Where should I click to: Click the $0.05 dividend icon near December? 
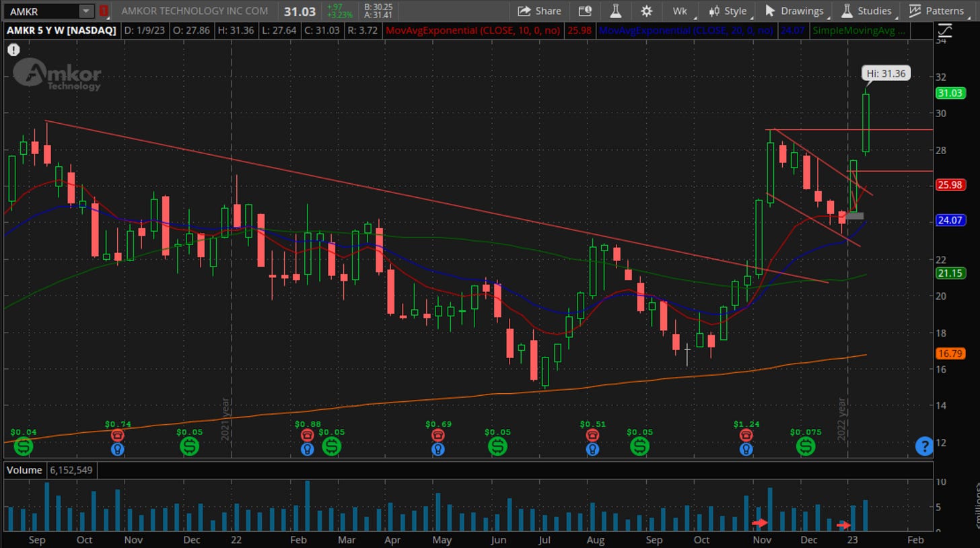(189, 446)
